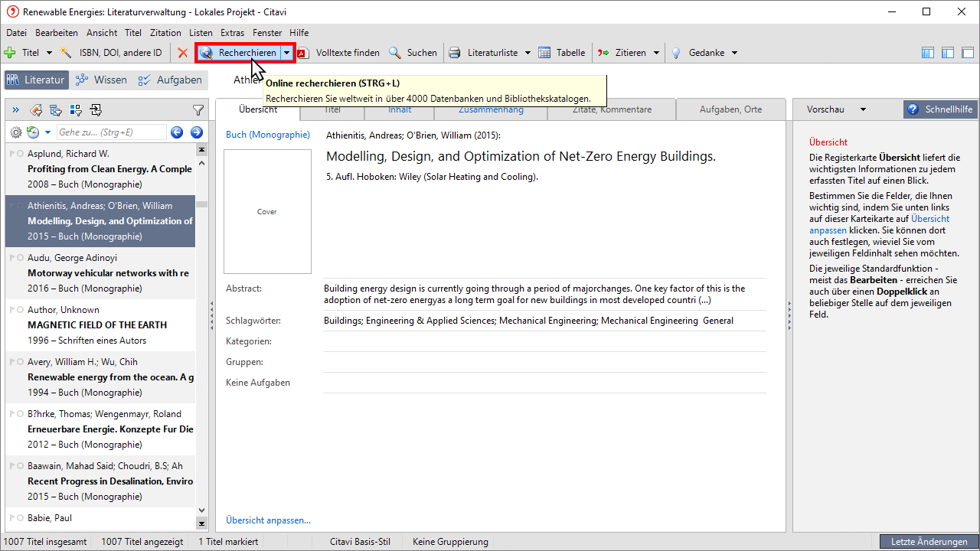Click the Recherchieren globe button
The width and height of the screenshot is (980, 551).
237,53
